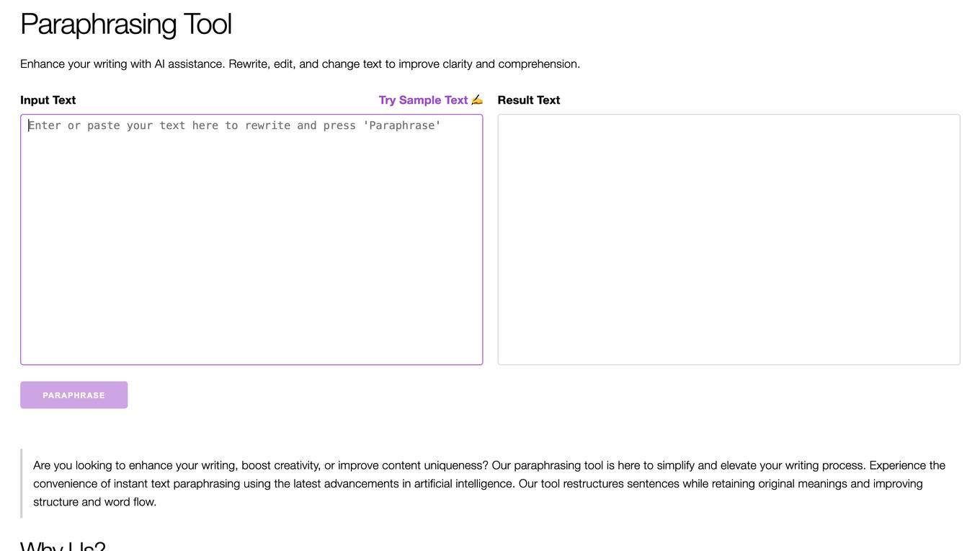Click the 'Enhance your writing with AI assistance' subtitle

pyautogui.click(x=300, y=64)
